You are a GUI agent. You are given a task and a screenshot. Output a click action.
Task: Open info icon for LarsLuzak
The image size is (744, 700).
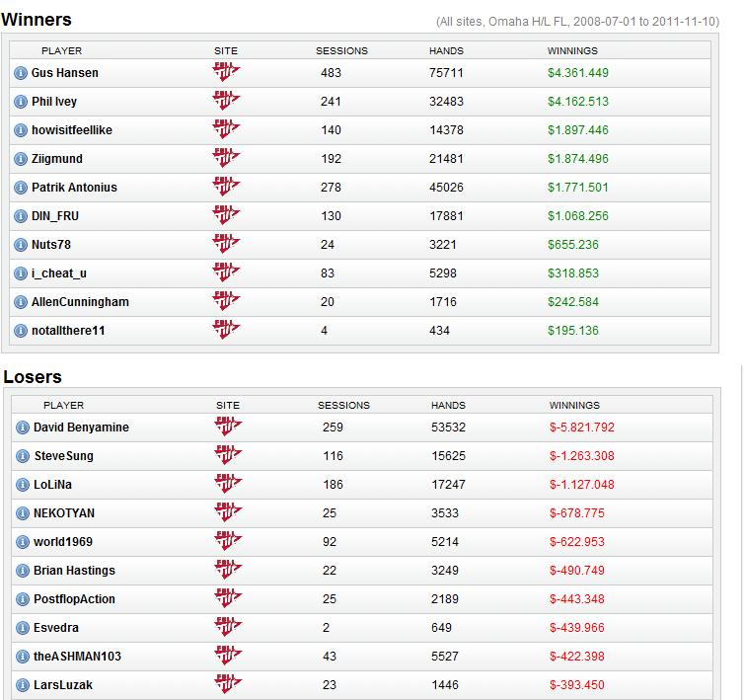23,685
